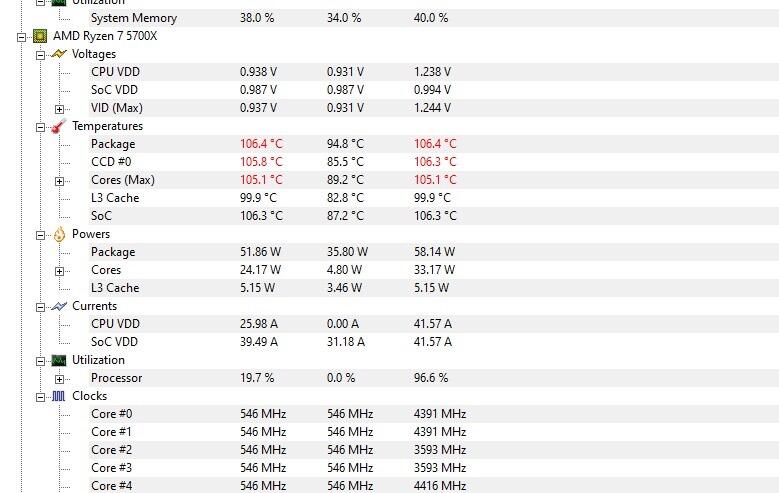This screenshot has width=779, height=493.
Task: Click the Clocks waveform icon
Action: (59, 396)
